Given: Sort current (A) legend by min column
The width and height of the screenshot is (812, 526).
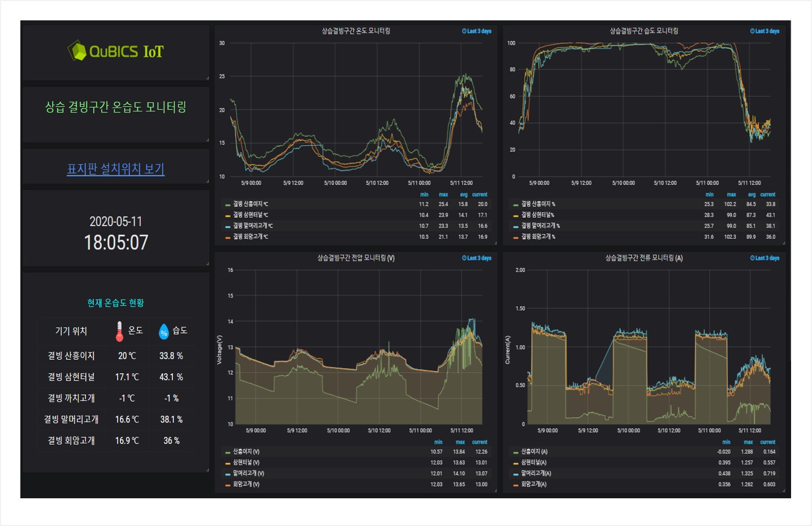Looking at the screenshot, I should (x=726, y=442).
